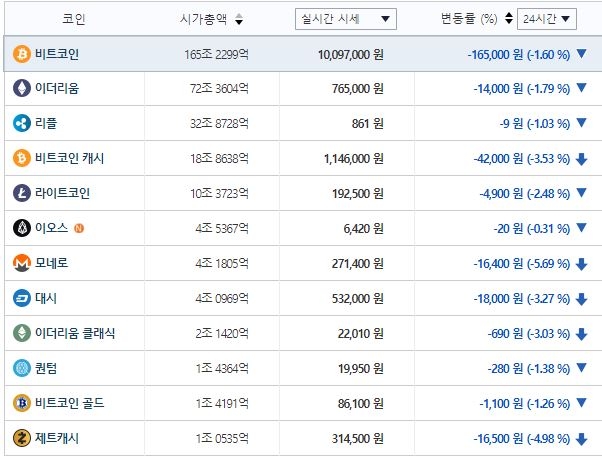Select the 비트코인 골드 name

click(69, 403)
